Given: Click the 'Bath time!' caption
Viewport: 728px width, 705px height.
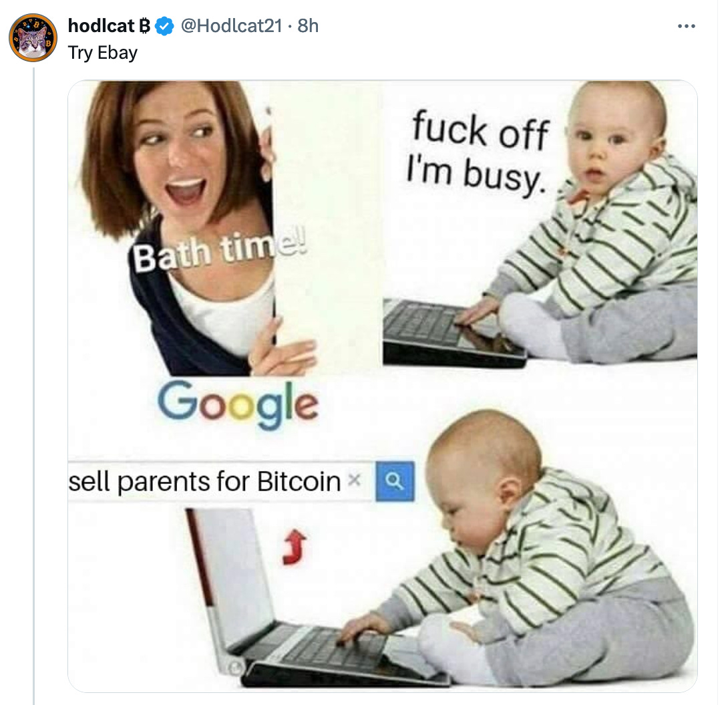Looking at the screenshot, I should coord(219,251).
